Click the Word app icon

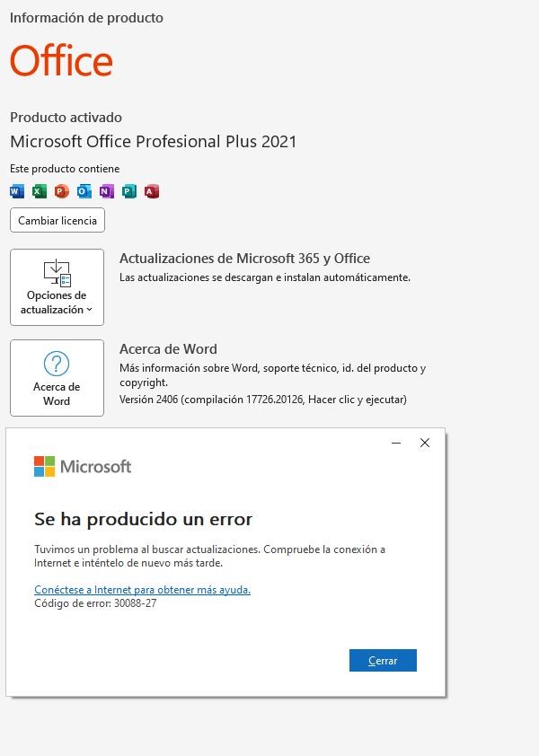point(17,191)
